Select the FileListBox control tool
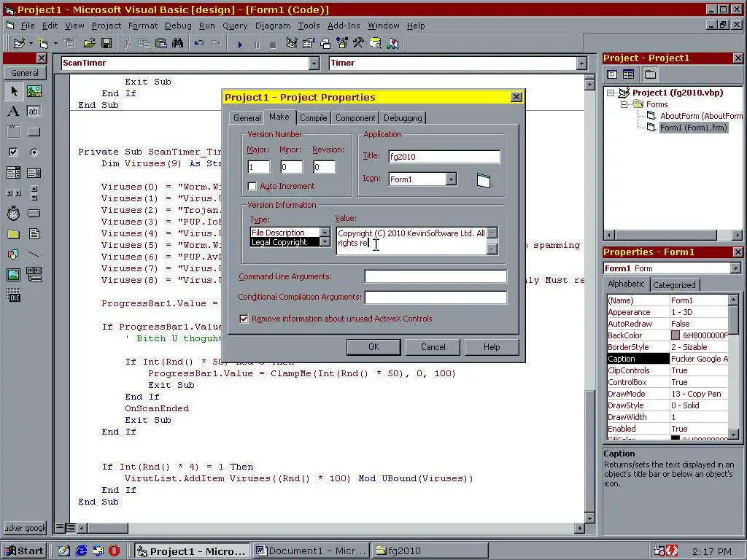Image resolution: width=747 pixels, height=560 pixels. click(34, 234)
